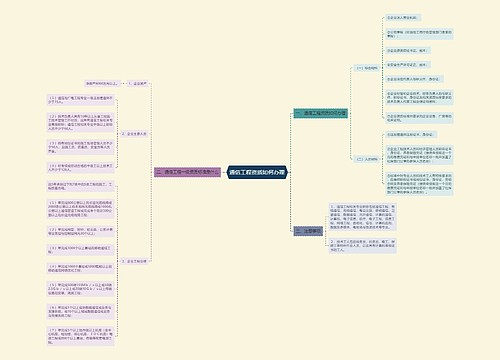Screen dimensions: 500x360
Task: Click the 净资产 leaf next to 企业资产
Action: click(x=101, y=83)
